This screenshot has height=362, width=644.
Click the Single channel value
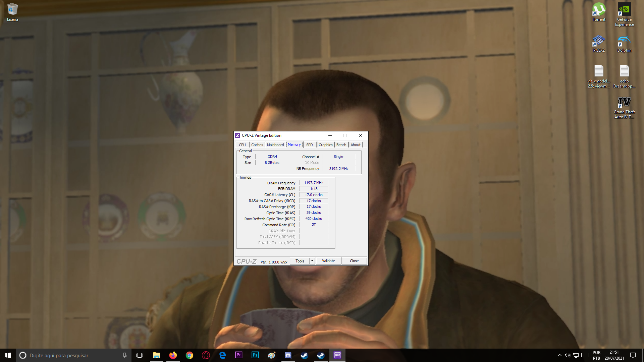click(x=339, y=157)
